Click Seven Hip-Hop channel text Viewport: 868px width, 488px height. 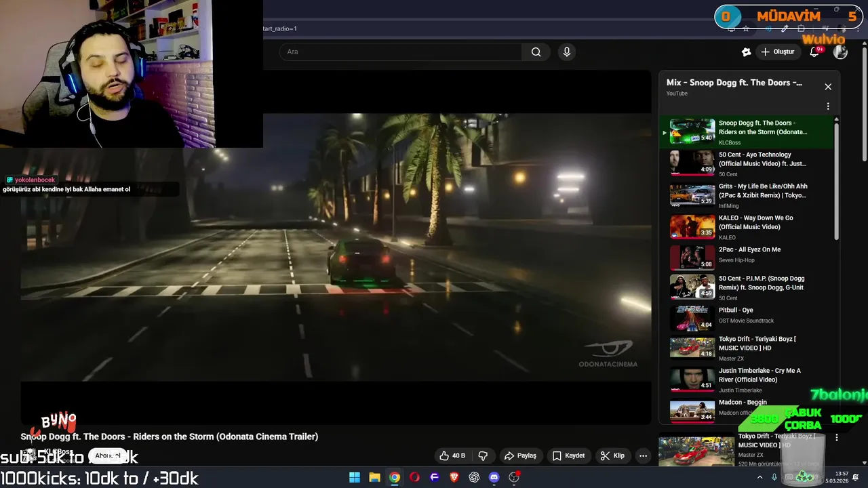pyautogui.click(x=736, y=260)
